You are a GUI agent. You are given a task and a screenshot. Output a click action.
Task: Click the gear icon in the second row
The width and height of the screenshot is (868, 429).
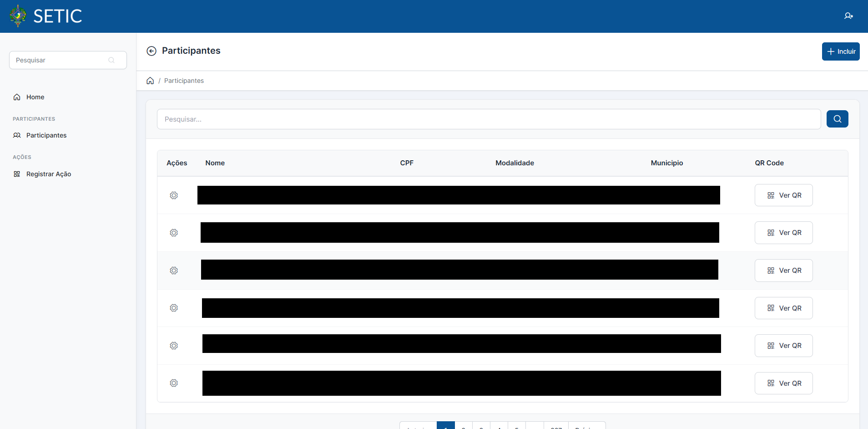point(174,233)
